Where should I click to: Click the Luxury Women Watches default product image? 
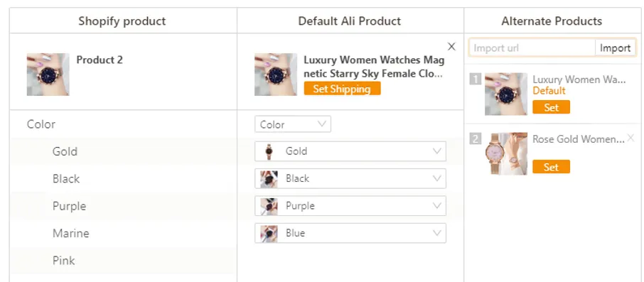[x=276, y=75]
